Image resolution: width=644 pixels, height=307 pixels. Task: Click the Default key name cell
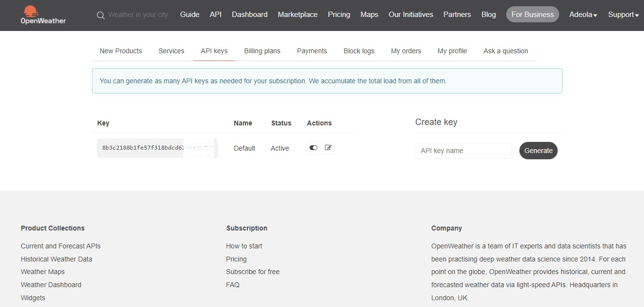(244, 148)
